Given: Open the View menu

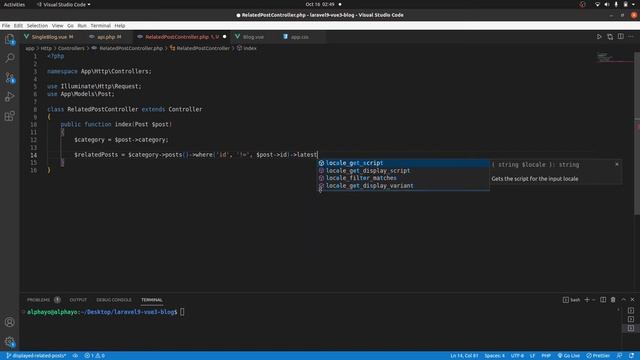Looking at the screenshot, I should pos(58,25).
